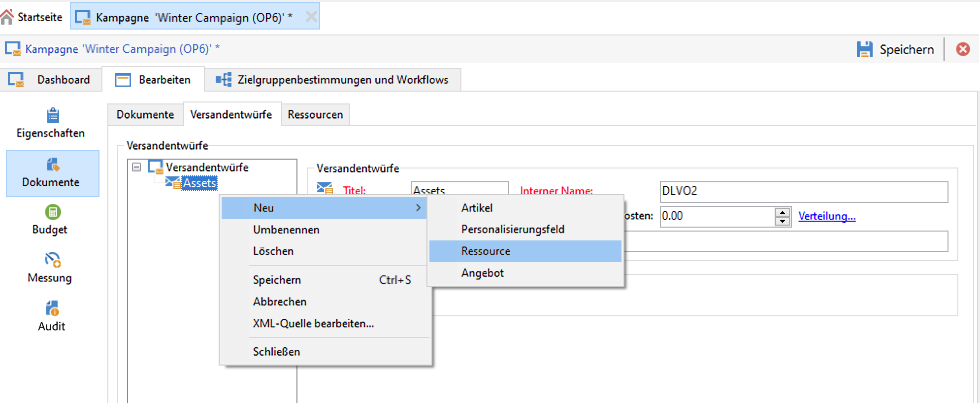Image resolution: width=980 pixels, height=403 pixels.
Task: Switch to the Dokumente sub-tab
Action: (145, 114)
